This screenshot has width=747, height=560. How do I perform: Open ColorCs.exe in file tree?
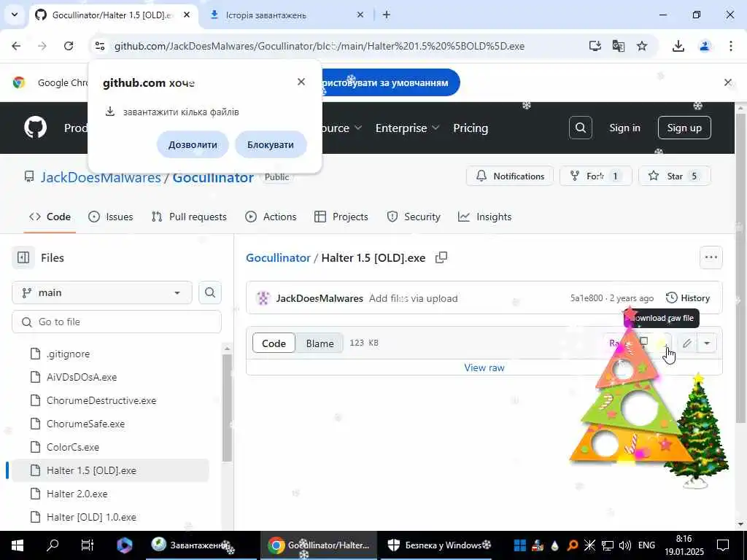[72, 447]
